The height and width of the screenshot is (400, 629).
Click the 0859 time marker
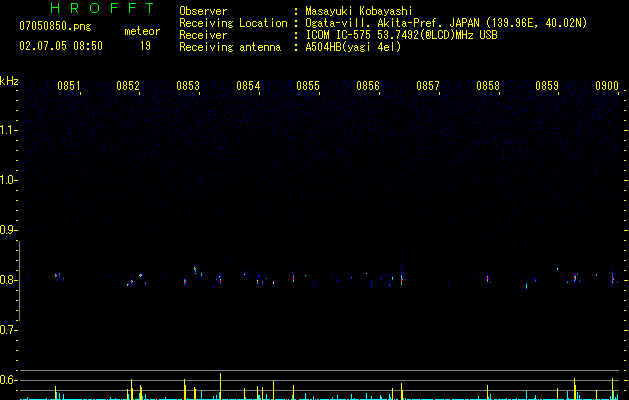click(x=547, y=85)
